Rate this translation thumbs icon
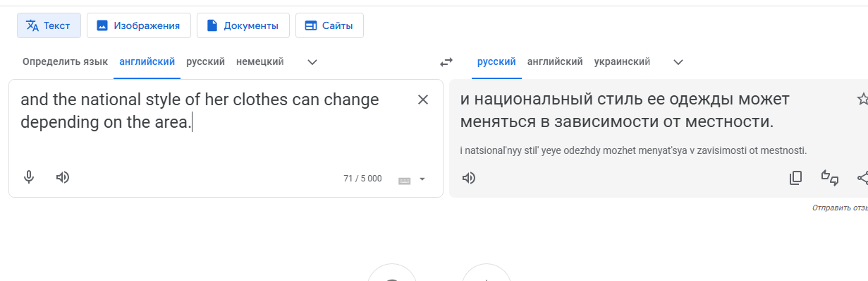The image size is (868, 281). (x=830, y=178)
